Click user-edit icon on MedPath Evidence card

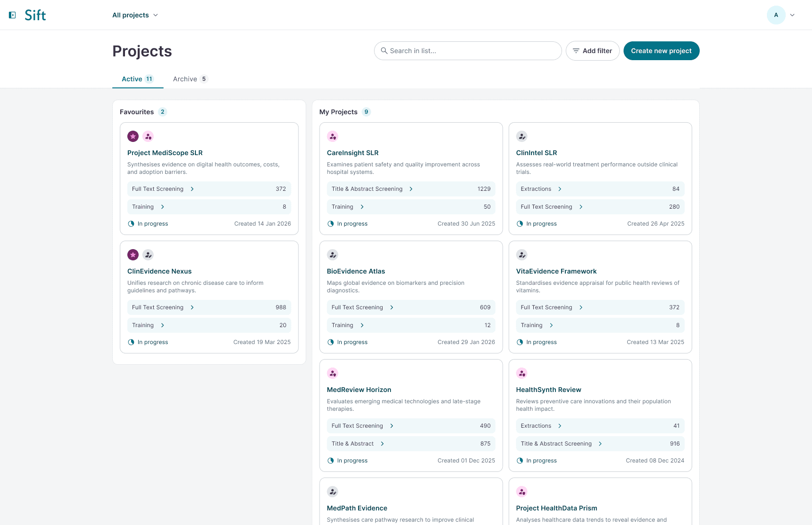pyautogui.click(x=333, y=492)
